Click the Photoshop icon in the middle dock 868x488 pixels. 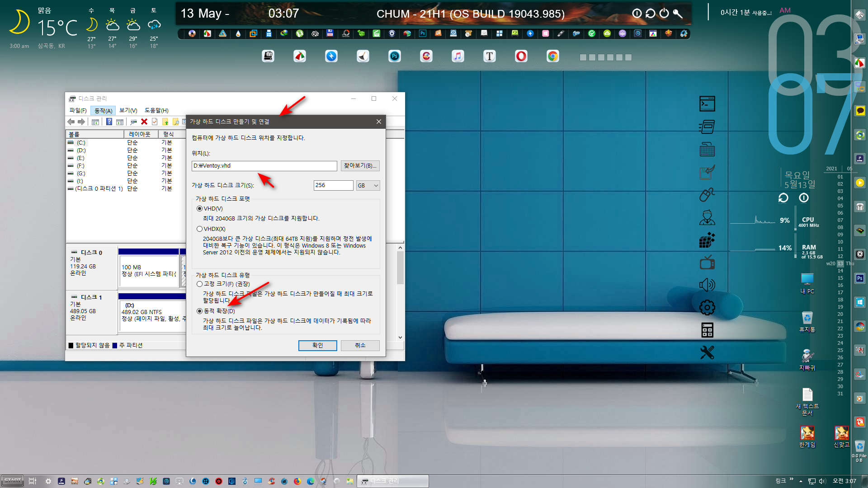point(395,56)
